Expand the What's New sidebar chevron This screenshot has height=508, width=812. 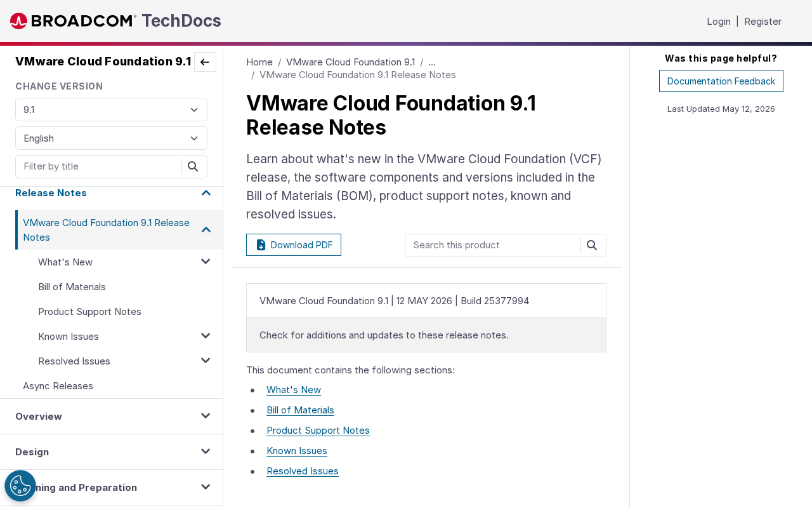tap(206, 262)
